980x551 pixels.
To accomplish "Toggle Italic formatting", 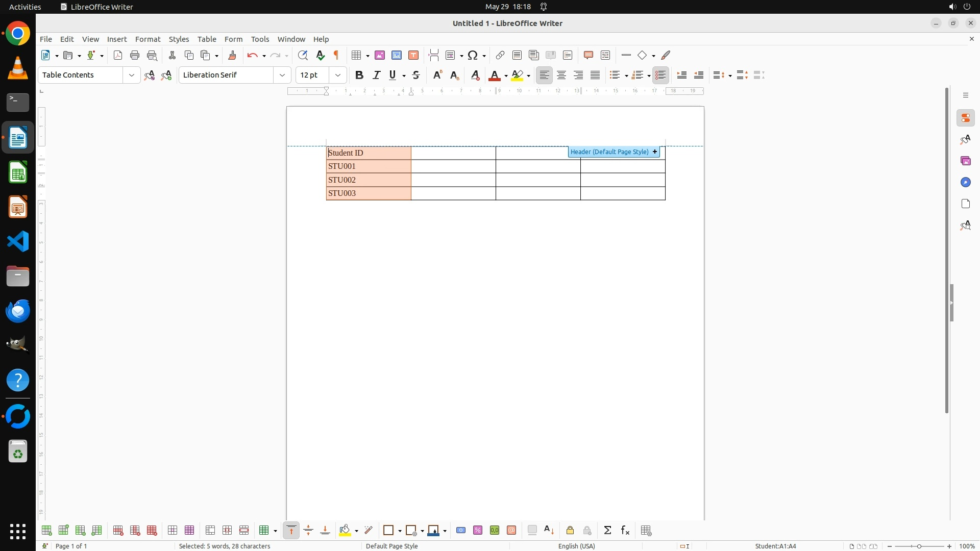I will click(x=376, y=76).
